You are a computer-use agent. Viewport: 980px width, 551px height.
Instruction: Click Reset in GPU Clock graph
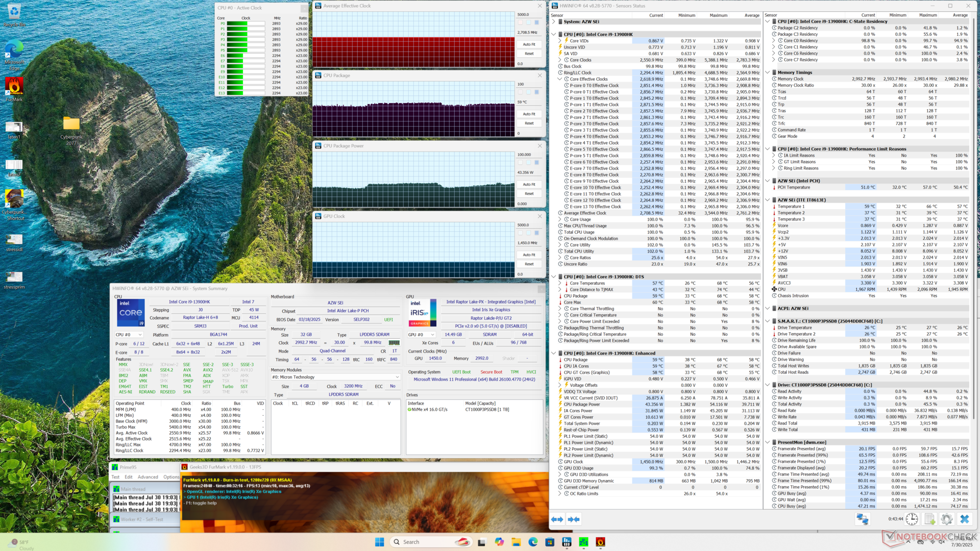point(529,264)
